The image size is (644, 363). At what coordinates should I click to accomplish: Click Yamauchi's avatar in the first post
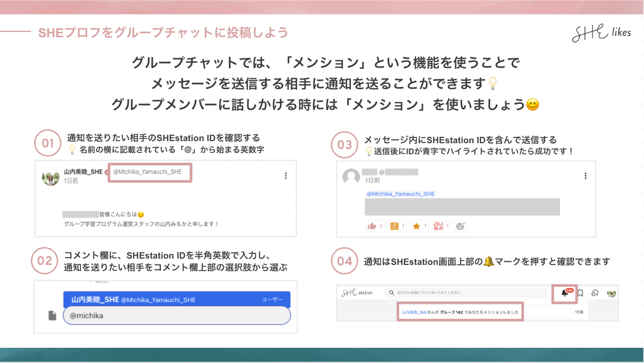click(50, 177)
